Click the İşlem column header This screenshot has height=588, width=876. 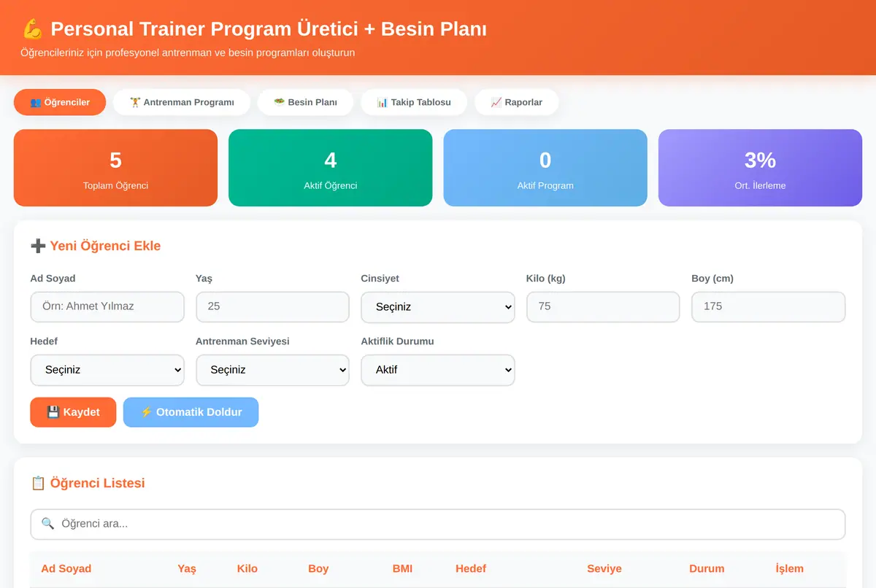click(x=790, y=568)
